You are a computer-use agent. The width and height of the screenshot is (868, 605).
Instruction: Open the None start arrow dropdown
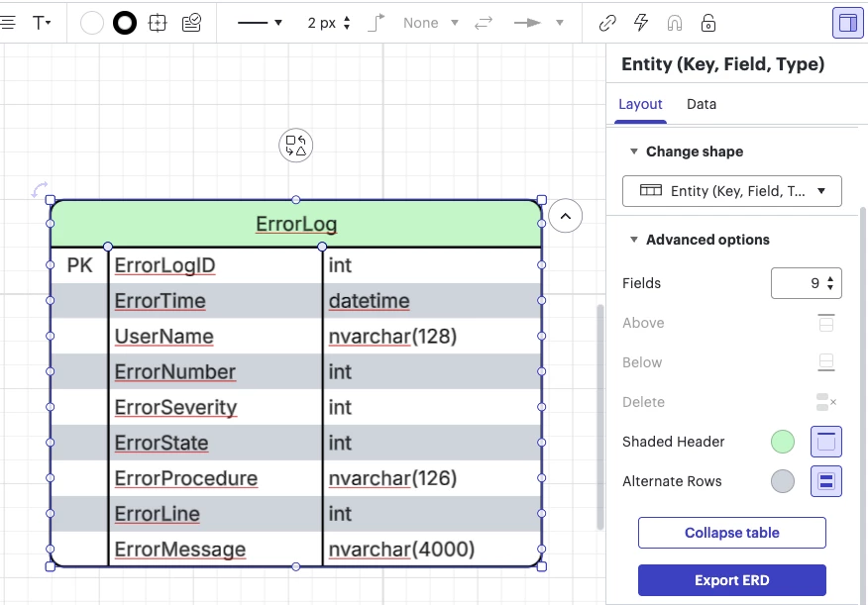(x=431, y=23)
